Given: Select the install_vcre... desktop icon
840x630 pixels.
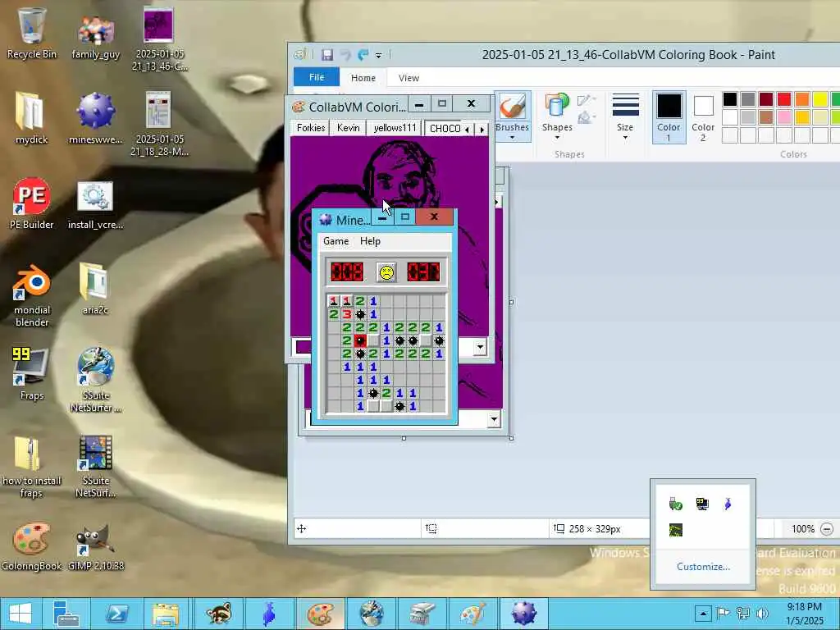Looking at the screenshot, I should click(x=95, y=204).
